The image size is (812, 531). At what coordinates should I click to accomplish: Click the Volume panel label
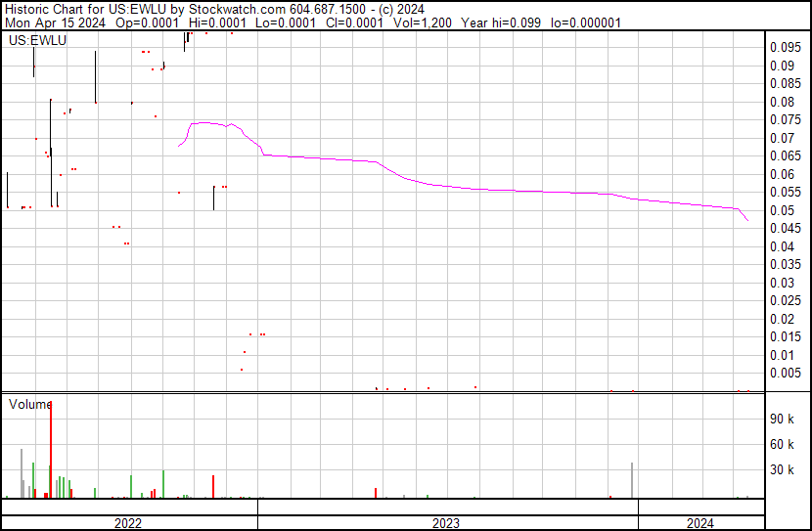[x=30, y=404]
